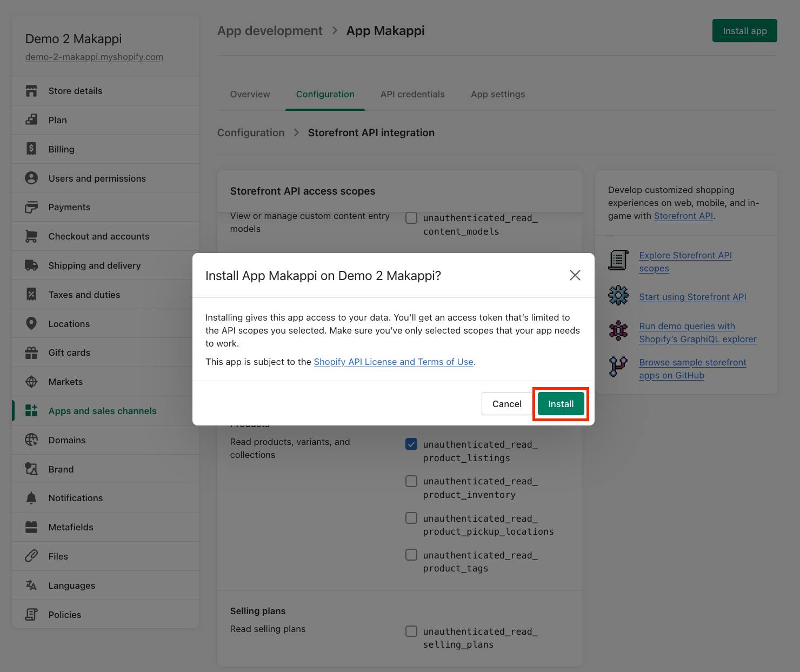This screenshot has height=672, width=800.
Task: Click the Apps and sales channels icon
Action: pos(31,411)
